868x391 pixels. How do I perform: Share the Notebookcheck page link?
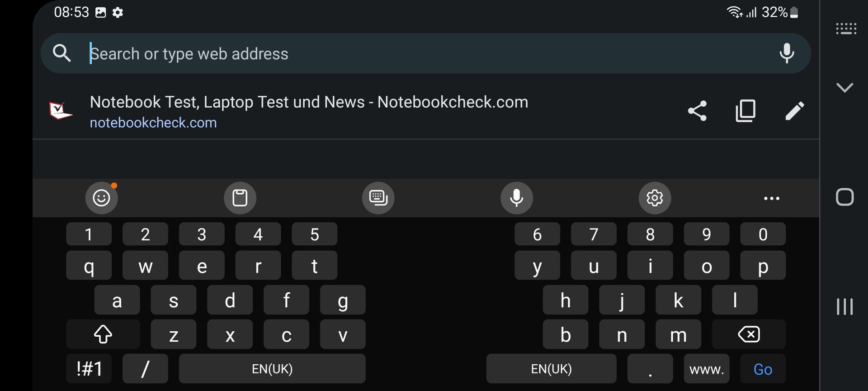point(697,111)
